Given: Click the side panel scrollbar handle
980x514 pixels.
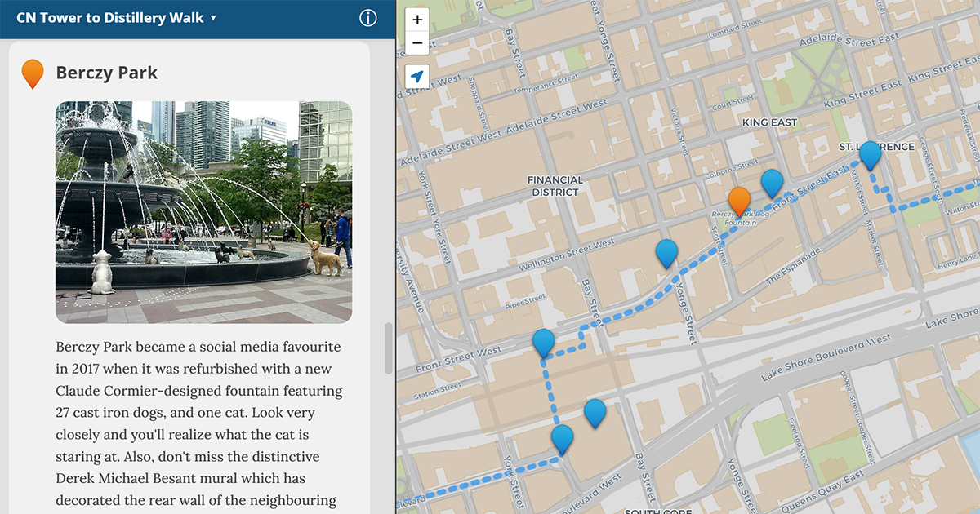Looking at the screenshot, I should coord(389,348).
